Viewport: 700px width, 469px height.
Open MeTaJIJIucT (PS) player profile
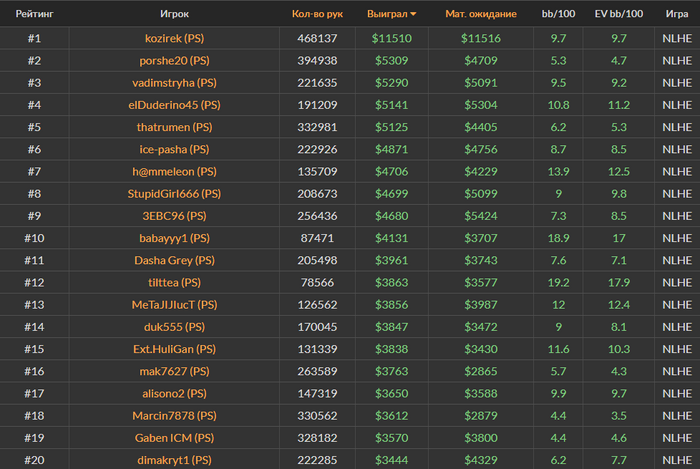pyautogui.click(x=175, y=305)
